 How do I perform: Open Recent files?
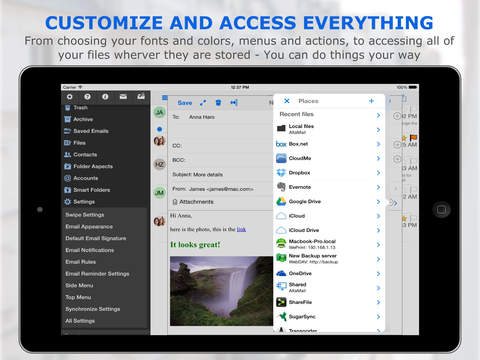tap(329, 114)
